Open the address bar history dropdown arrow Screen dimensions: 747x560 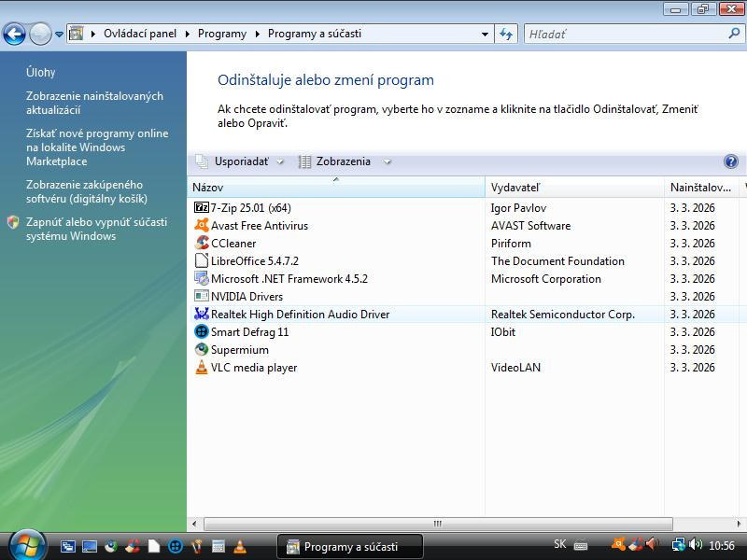tap(485, 34)
